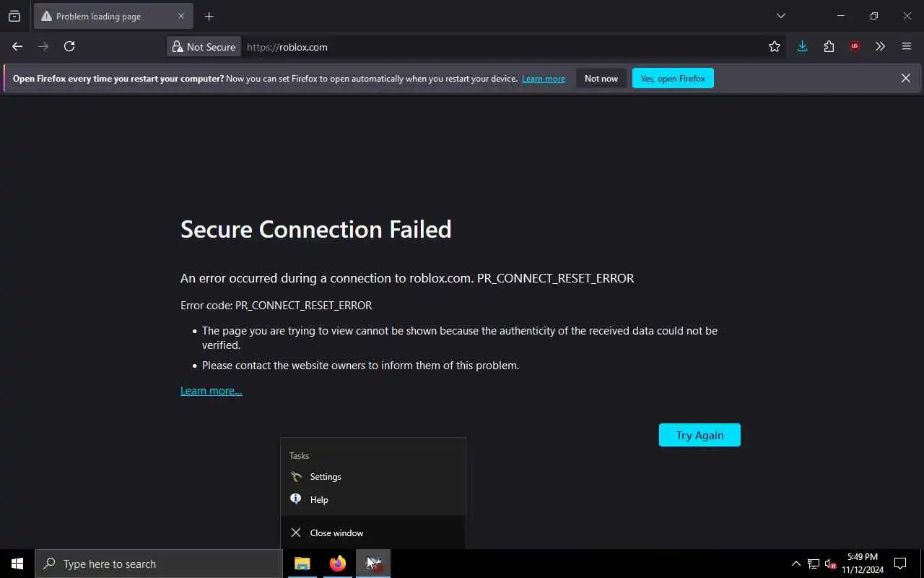This screenshot has width=924, height=578.
Task: Open the 'Learn more' link in the notification bar
Action: pos(544,79)
